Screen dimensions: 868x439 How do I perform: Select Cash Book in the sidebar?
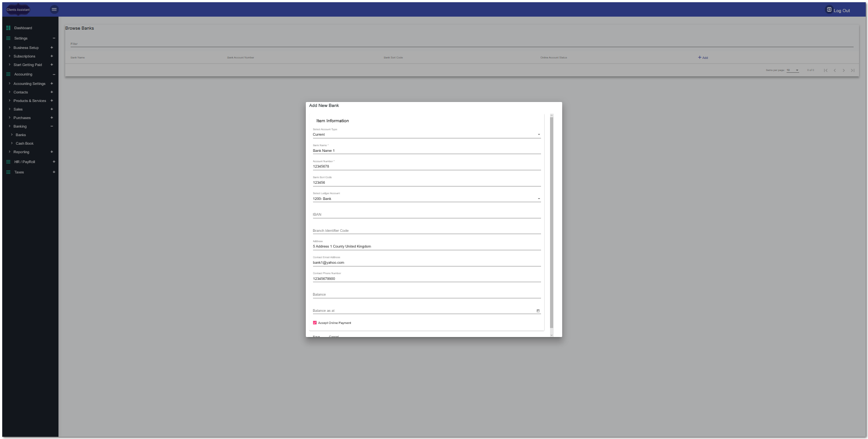[x=24, y=143]
